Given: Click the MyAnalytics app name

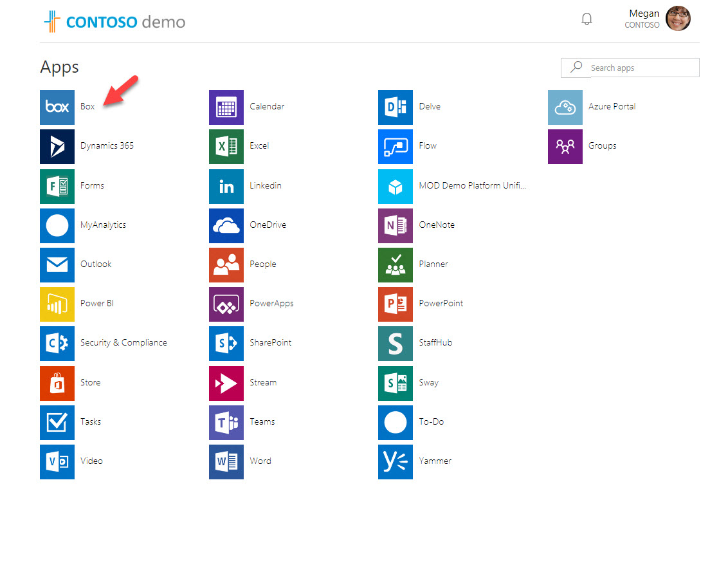Looking at the screenshot, I should 103,225.
